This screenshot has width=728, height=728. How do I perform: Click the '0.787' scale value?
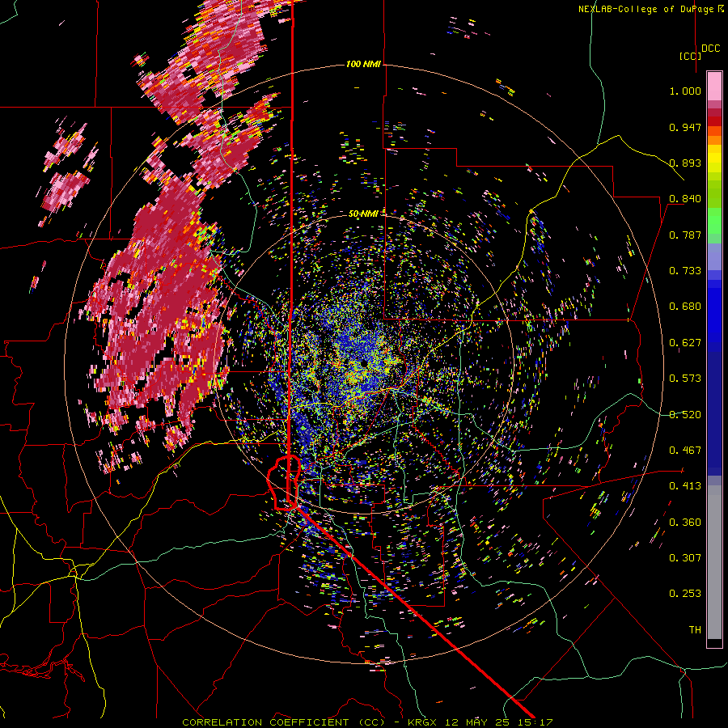(685, 235)
